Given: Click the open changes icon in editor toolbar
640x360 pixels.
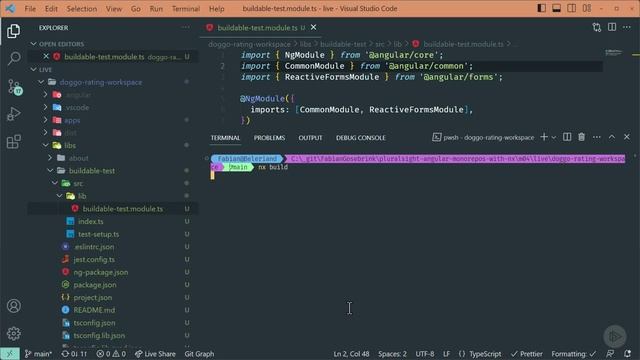Looking at the screenshot, I should coord(597,27).
